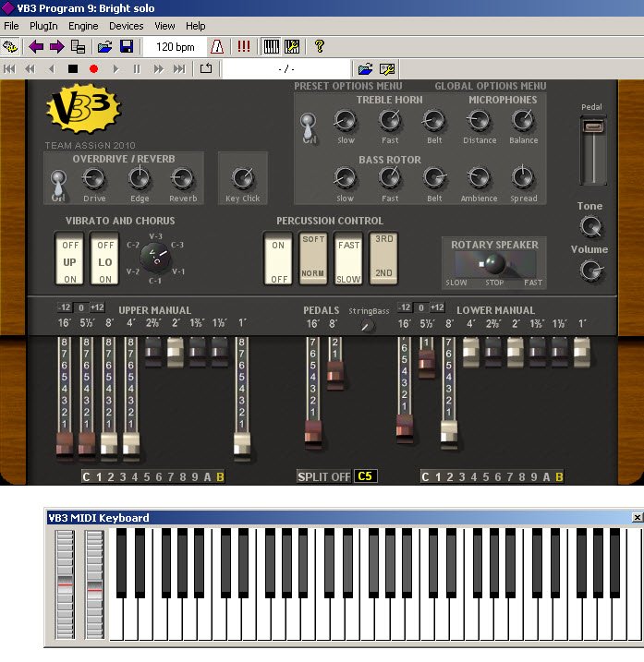Click the pitch bend wheel in MIDI Keyboard
This screenshot has height=662, width=644.
[65, 584]
